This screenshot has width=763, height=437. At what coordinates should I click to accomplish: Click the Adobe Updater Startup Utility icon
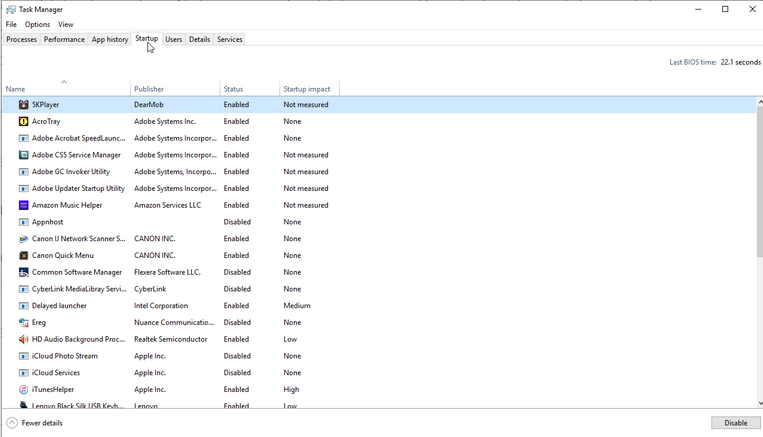pyautogui.click(x=23, y=188)
